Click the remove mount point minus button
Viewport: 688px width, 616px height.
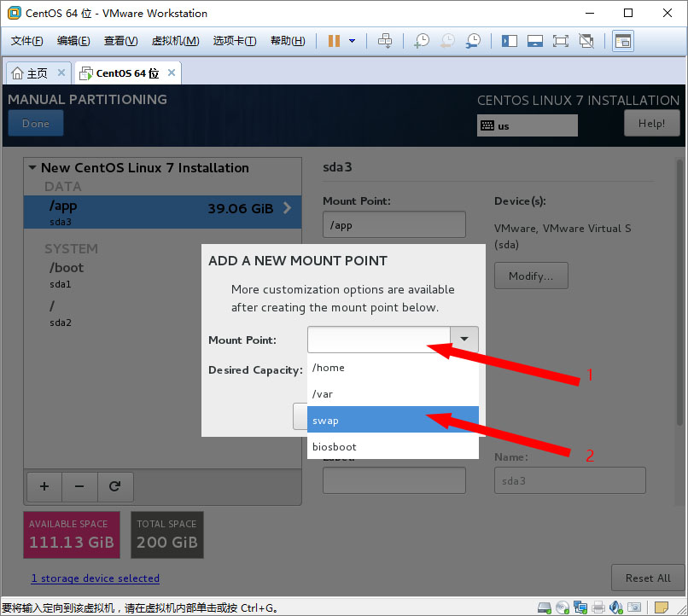coord(79,486)
